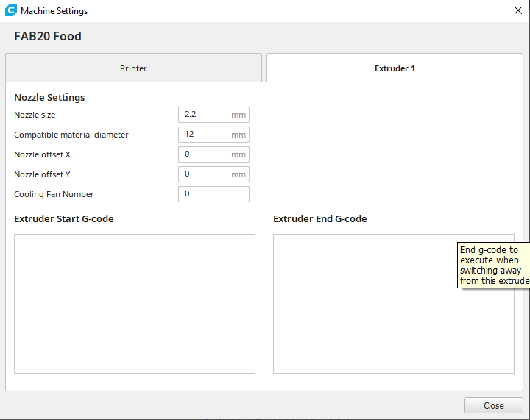Click the Extruder End G-code heading
Viewport: 530px width, 420px height.
pos(319,218)
